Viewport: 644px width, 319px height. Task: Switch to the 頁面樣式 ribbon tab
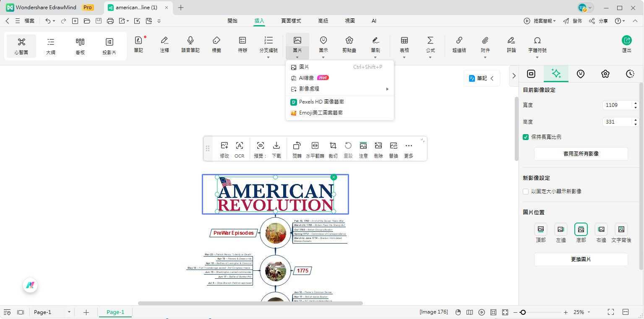(x=291, y=21)
